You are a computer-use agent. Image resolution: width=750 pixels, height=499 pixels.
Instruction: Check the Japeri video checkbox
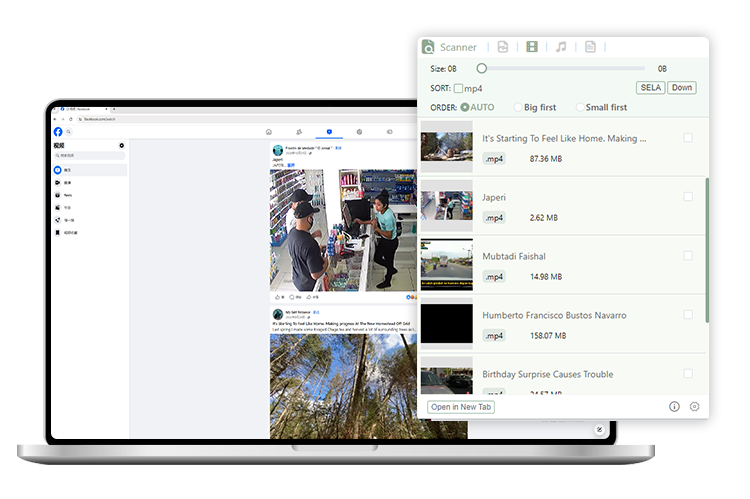[688, 197]
